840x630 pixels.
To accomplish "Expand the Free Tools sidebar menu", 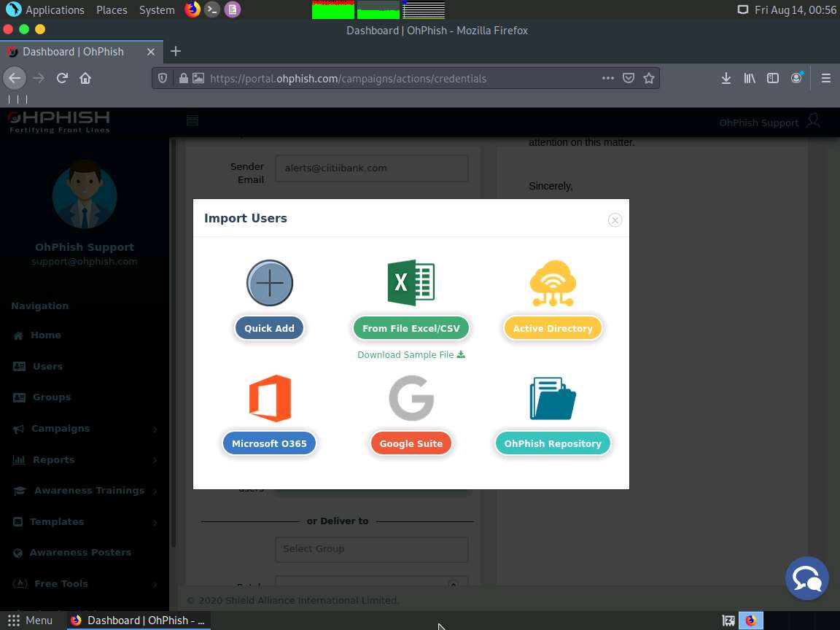I will point(85,583).
